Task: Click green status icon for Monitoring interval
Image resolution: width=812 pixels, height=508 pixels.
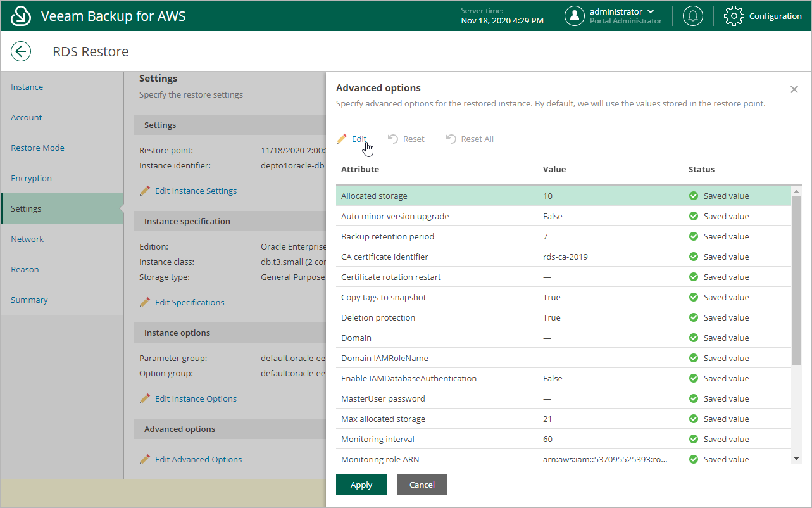Action: point(694,439)
